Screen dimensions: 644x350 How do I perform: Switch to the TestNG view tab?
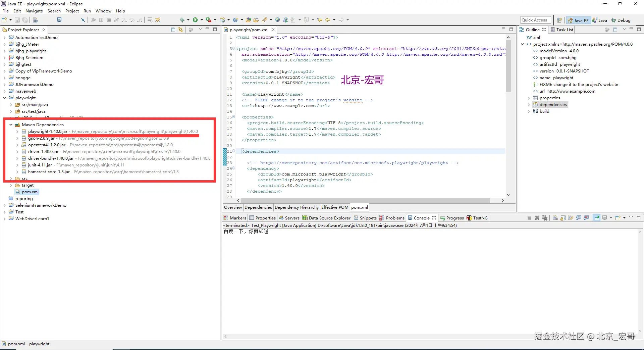[x=477, y=218]
